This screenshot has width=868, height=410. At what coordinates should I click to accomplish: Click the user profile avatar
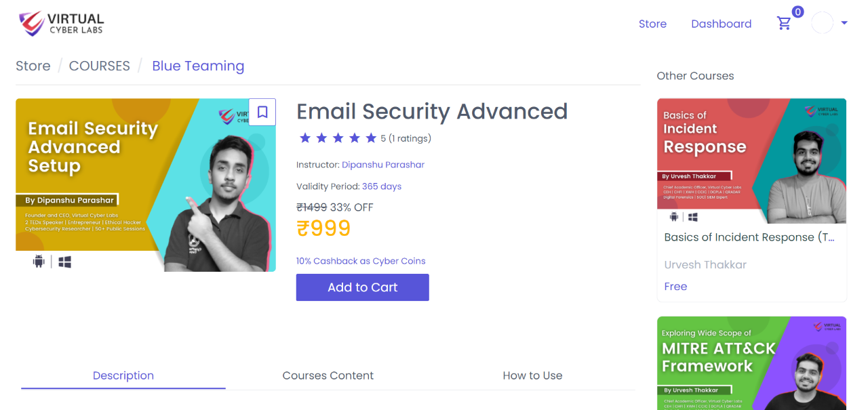click(x=822, y=23)
